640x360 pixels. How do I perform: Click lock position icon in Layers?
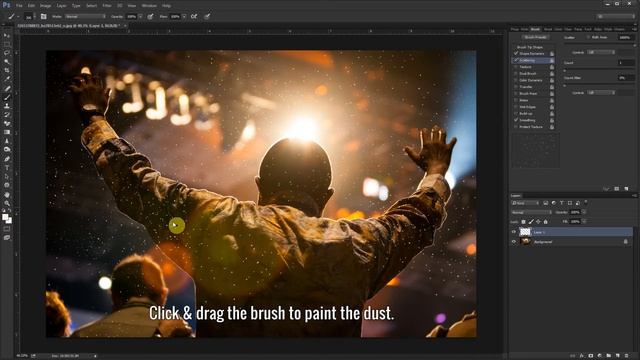(538, 222)
